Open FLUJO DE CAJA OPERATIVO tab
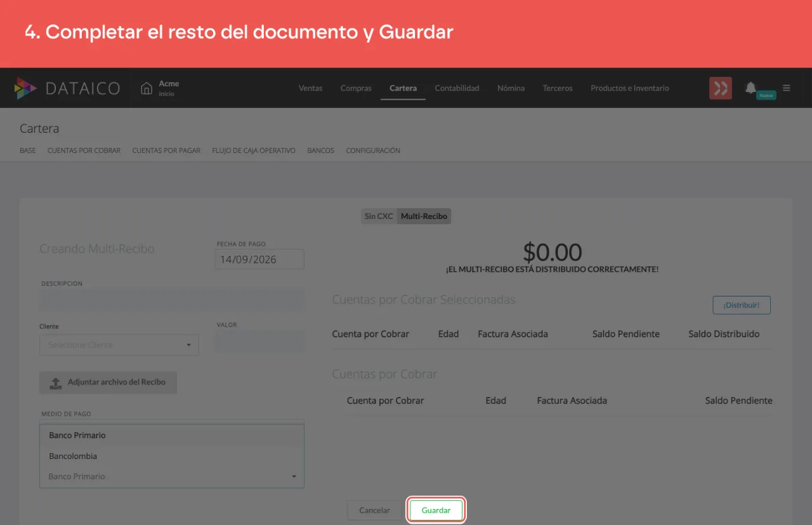The width and height of the screenshot is (812, 525). pyautogui.click(x=254, y=150)
